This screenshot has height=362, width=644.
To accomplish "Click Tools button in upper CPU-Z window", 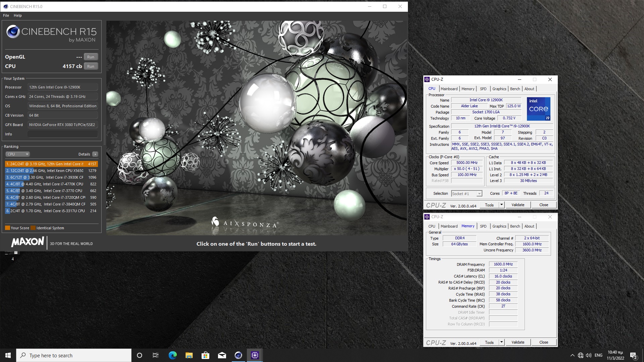I will tap(489, 205).
